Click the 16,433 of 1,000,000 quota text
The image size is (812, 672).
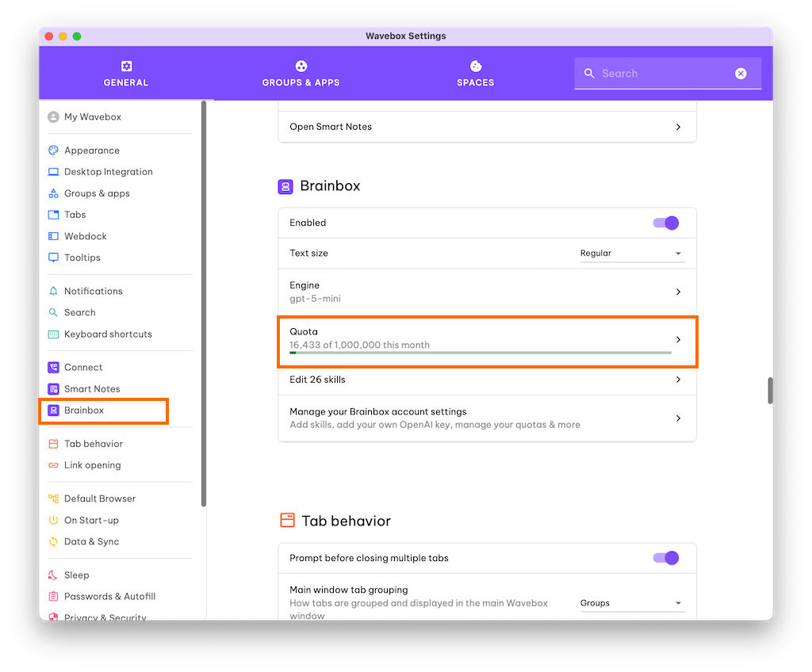point(359,345)
